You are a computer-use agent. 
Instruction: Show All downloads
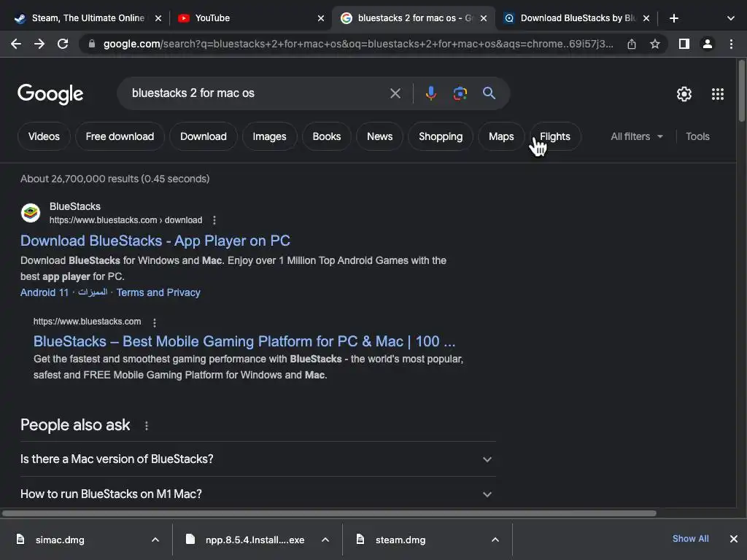click(x=690, y=539)
